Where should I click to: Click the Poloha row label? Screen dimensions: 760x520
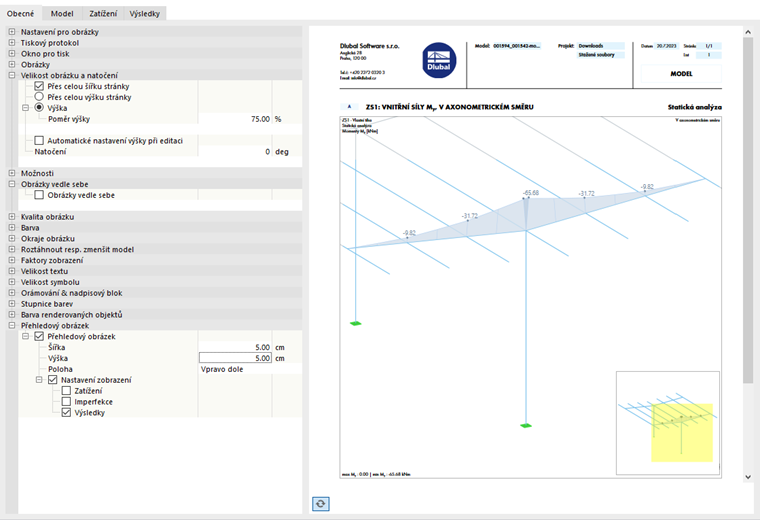(x=60, y=369)
